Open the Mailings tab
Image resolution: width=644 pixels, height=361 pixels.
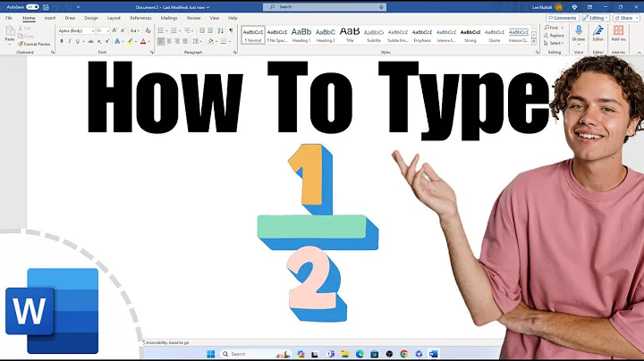[169, 18]
